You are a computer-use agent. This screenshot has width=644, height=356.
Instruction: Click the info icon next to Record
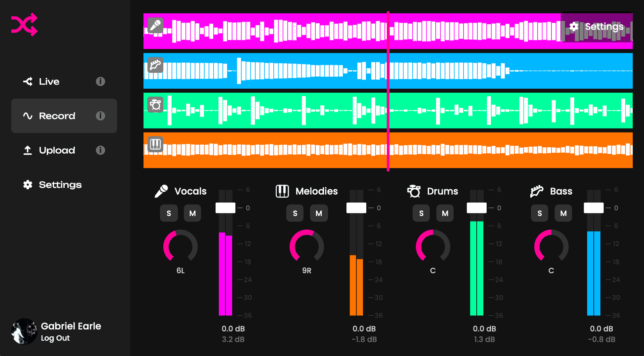[100, 116]
